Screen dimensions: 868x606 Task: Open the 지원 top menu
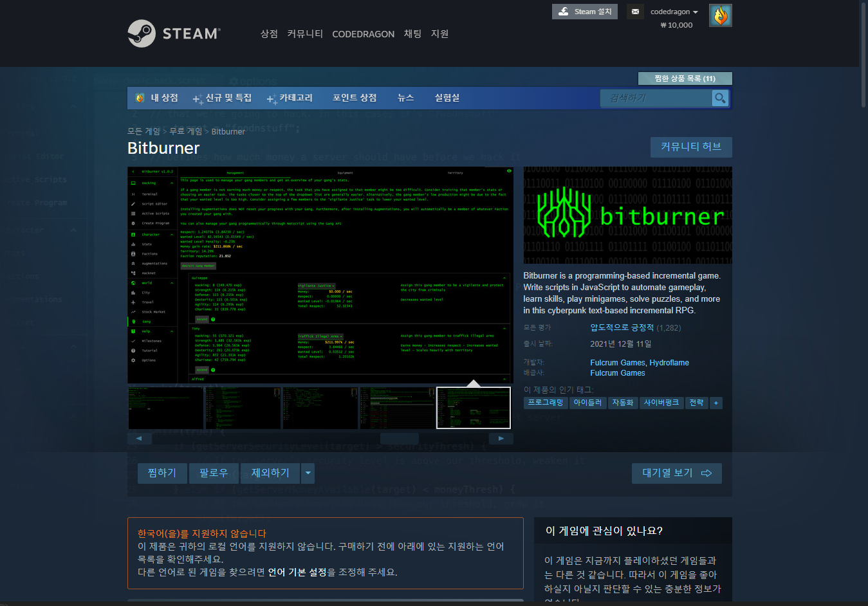pyautogui.click(x=439, y=33)
